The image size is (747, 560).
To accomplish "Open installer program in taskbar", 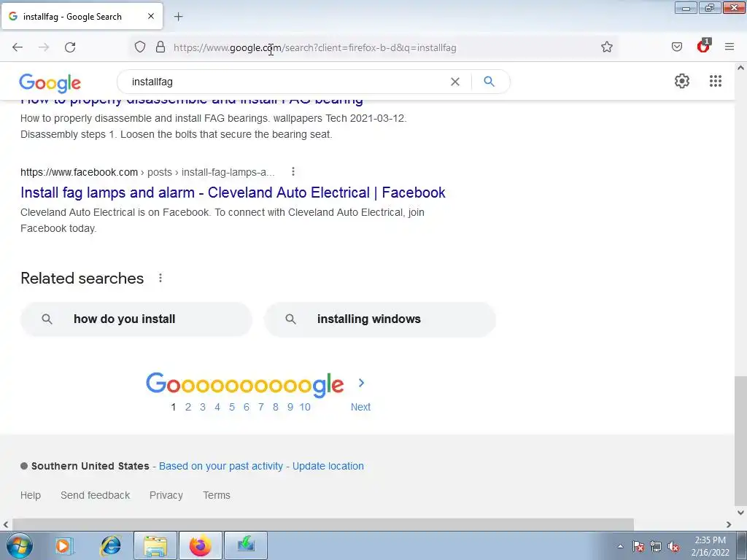I will coord(246,545).
